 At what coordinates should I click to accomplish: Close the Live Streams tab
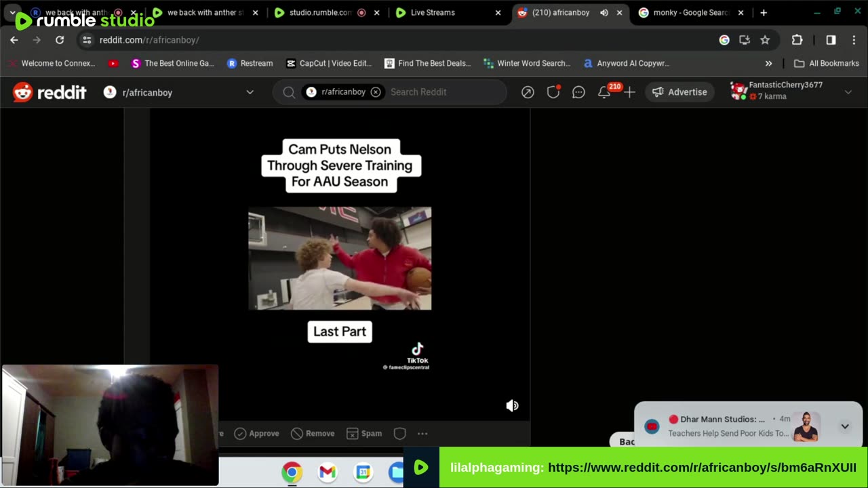[x=498, y=12]
